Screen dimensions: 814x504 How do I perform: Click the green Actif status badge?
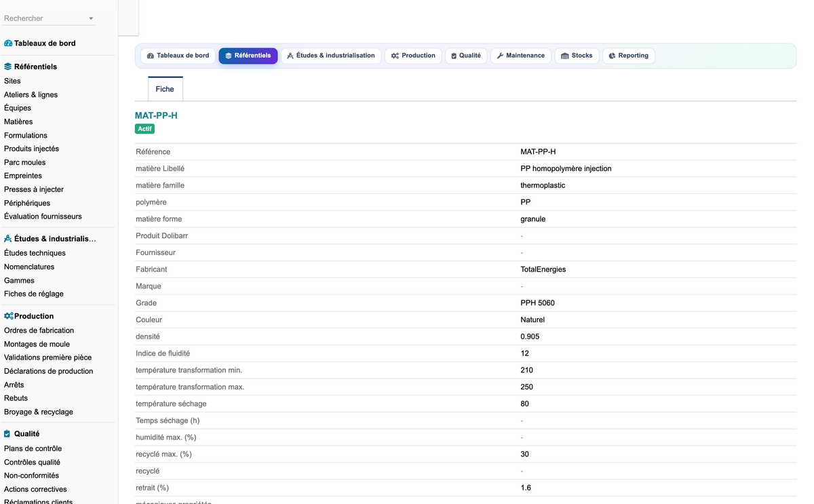point(144,128)
